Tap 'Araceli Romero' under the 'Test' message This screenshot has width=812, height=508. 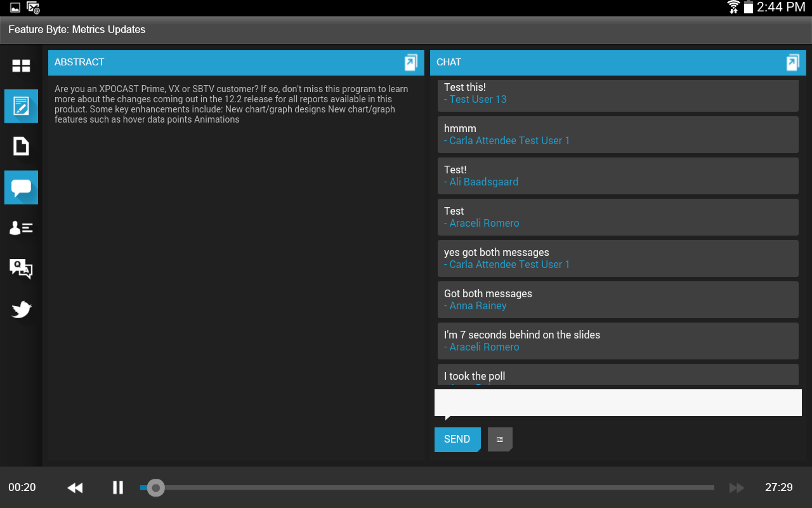pos(484,224)
